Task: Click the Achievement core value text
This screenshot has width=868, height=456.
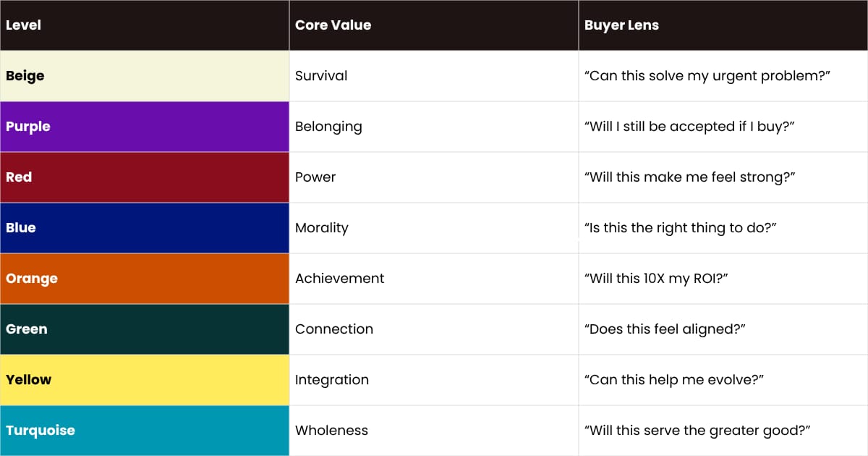Action: pyautogui.click(x=339, y=279)
